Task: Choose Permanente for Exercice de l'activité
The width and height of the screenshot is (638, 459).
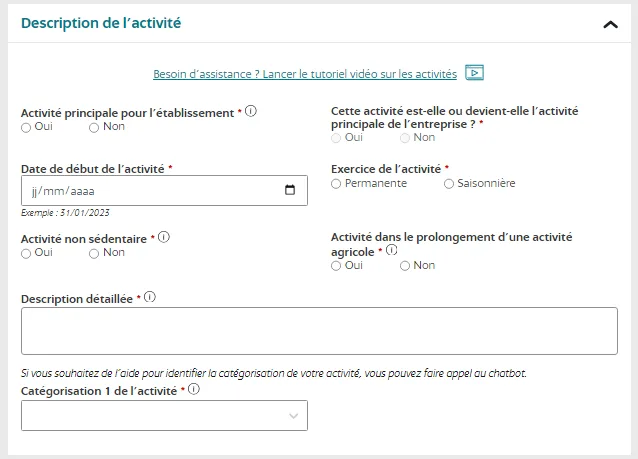Action: coord(336,184)
